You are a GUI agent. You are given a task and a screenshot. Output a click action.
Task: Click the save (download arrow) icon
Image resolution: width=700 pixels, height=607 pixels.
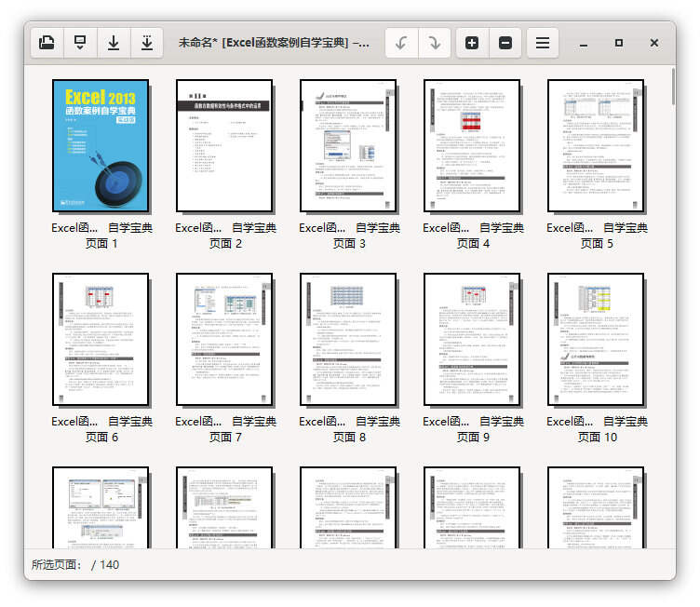114,43
